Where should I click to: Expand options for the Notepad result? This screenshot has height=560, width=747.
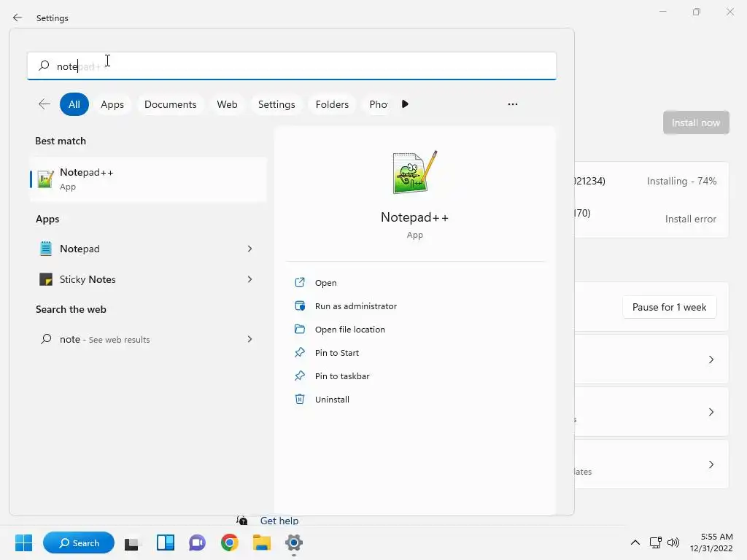click(x=249, y=249)
